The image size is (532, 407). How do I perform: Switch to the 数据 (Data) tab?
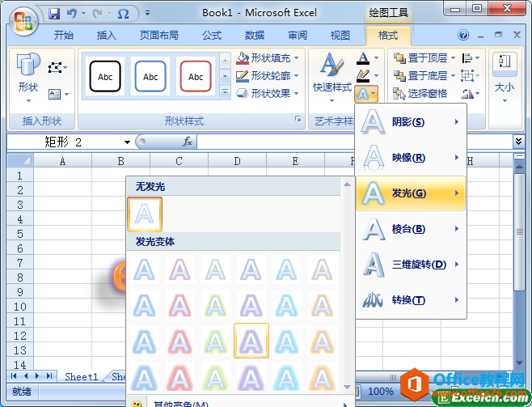pos(255,36)
